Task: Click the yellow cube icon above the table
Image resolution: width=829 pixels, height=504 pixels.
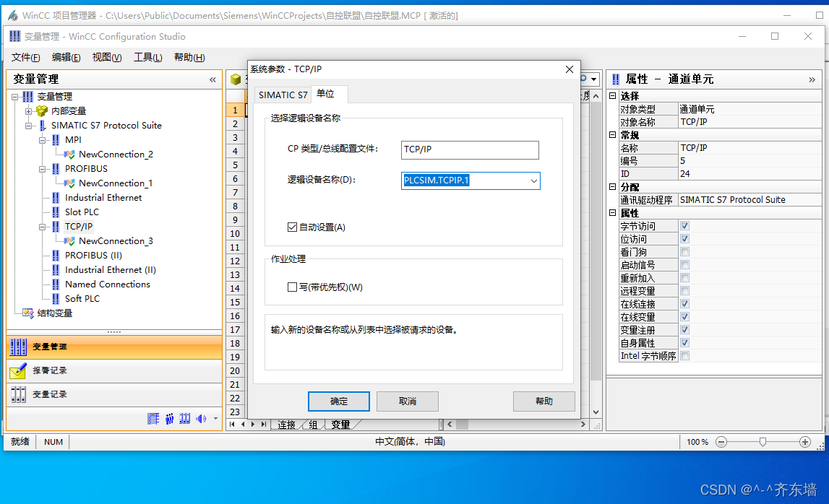Action: click(x=236, y=79)
